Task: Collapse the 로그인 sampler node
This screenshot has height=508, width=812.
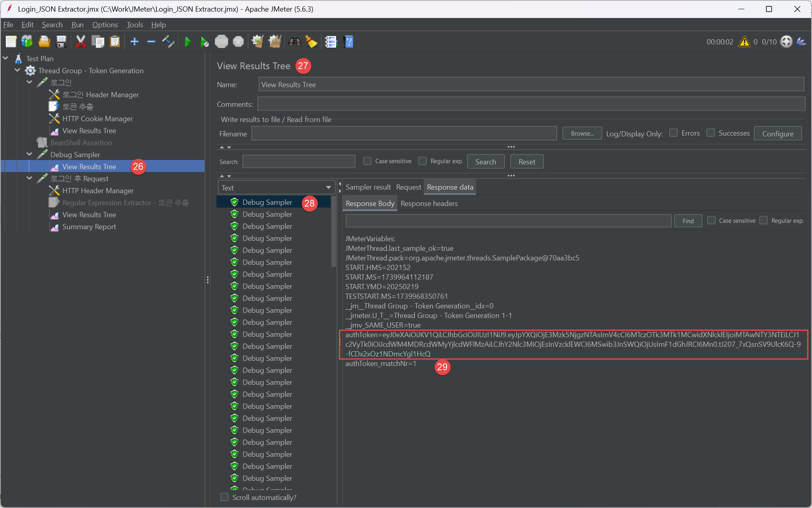Action: point(29,82)
